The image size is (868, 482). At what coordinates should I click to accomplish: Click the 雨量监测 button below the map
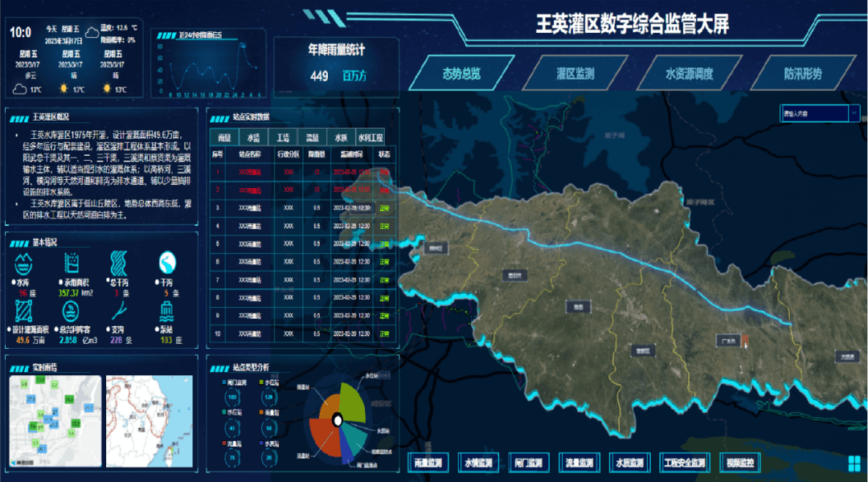coord(428,463)
